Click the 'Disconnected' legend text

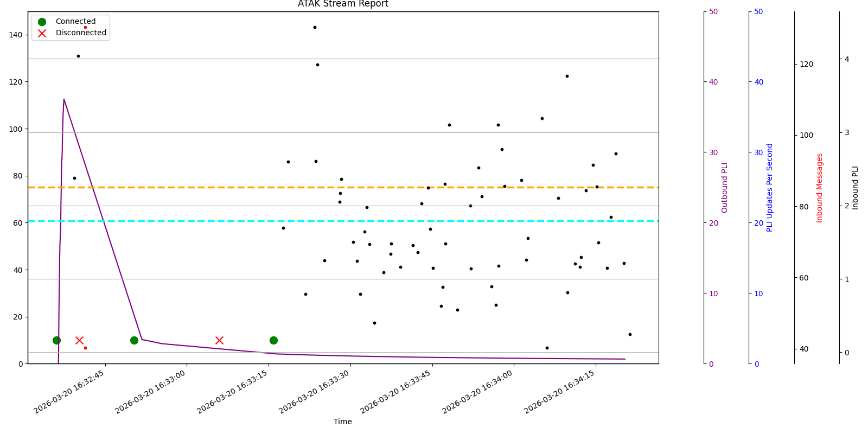(81, 33)
